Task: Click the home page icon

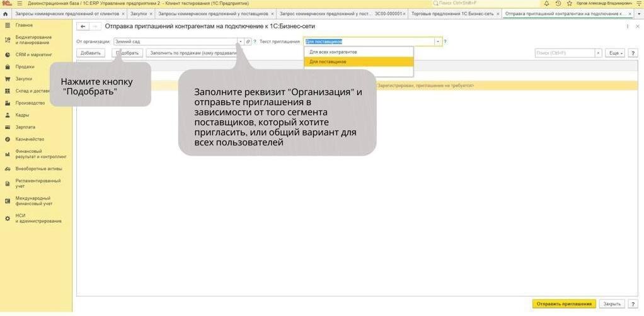Action: (5, 14)
